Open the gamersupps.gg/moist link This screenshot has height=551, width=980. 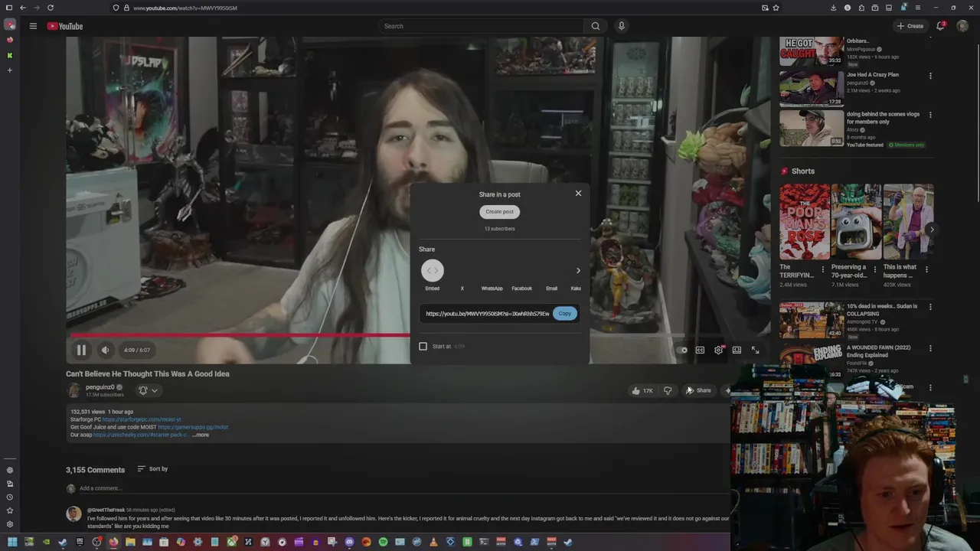click(x=193, y=427)
